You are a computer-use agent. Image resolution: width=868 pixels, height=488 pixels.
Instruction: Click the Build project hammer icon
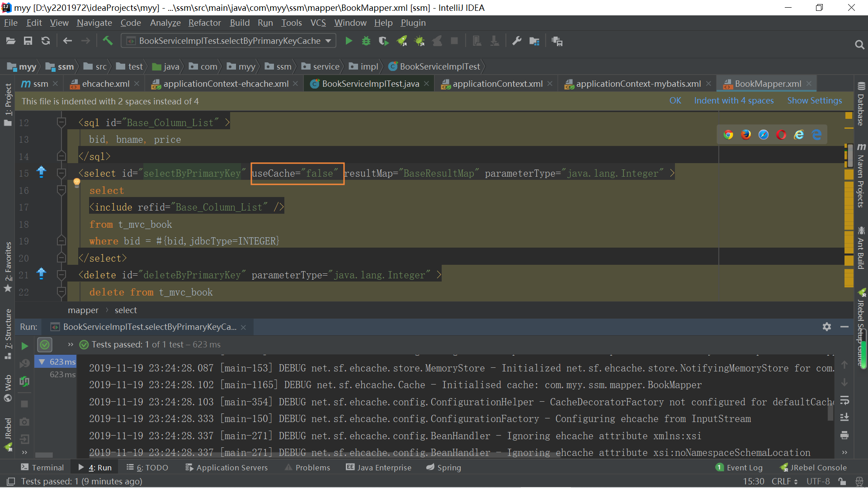point(108,41)
